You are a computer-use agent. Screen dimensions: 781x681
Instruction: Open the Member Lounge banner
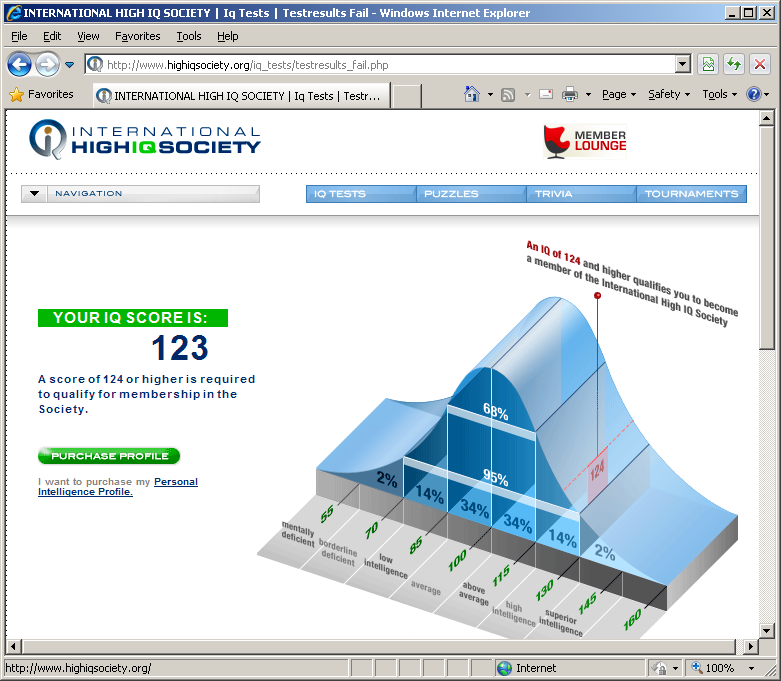click(585, 141)
